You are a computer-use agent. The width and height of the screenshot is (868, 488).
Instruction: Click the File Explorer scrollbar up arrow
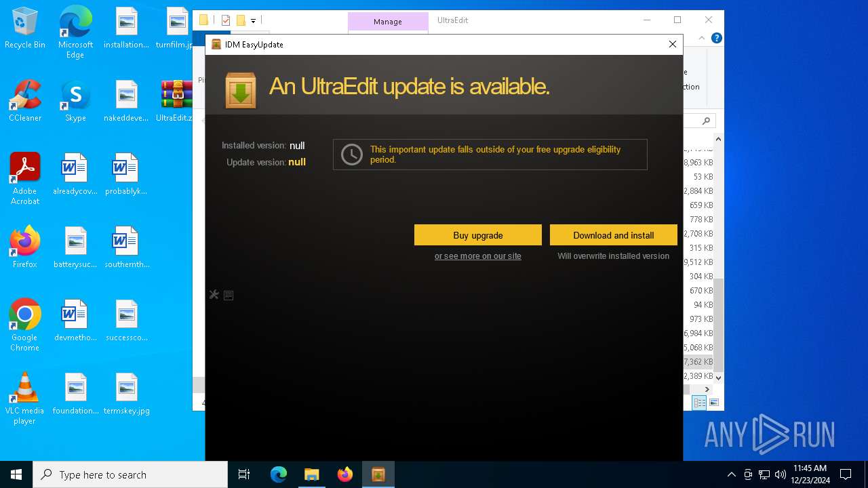[x=718, y=139]
